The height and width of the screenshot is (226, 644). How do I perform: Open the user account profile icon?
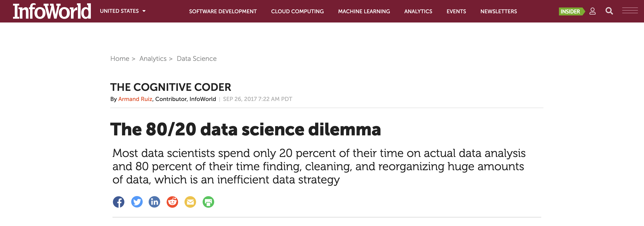tap(592, 11)
